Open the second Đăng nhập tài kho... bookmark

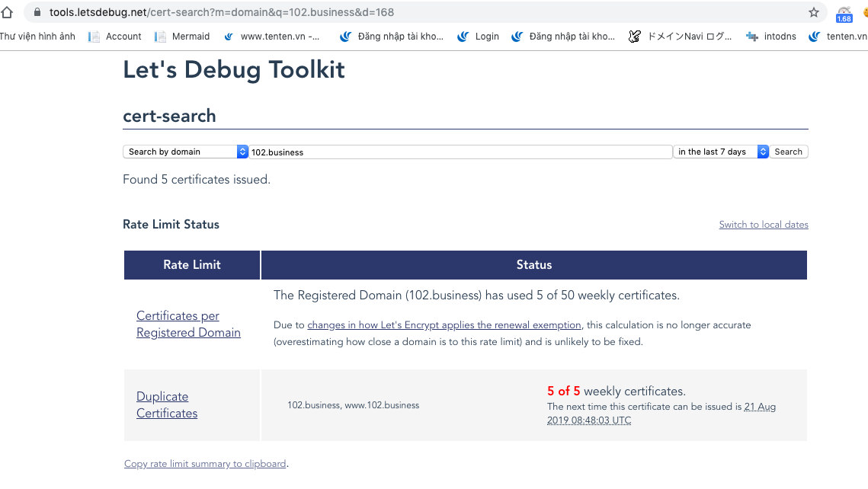click(563, 37)
